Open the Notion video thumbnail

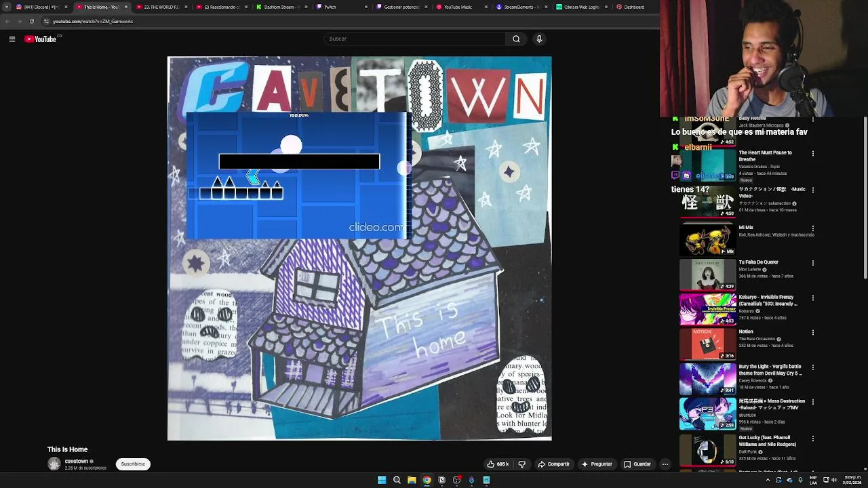(707, 344)
